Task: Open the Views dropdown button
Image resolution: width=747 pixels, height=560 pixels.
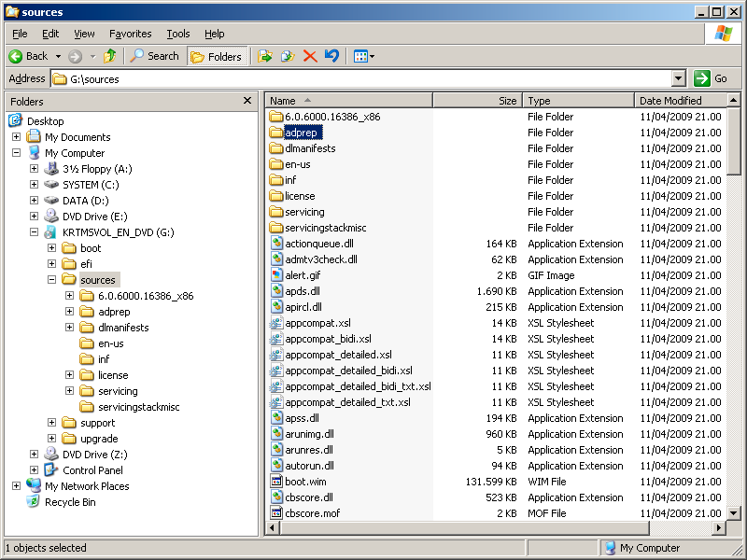Action: (x=364, y=57)
